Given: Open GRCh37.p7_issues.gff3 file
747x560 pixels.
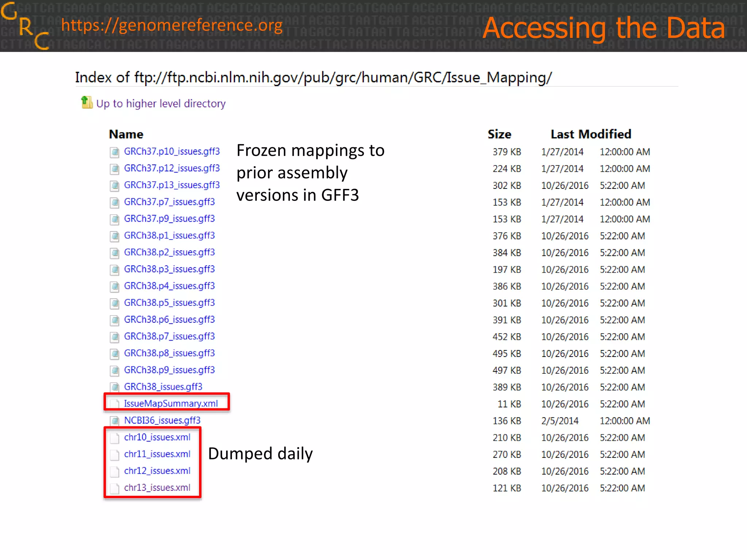Looking at the screenshot, I should [169, 202].
